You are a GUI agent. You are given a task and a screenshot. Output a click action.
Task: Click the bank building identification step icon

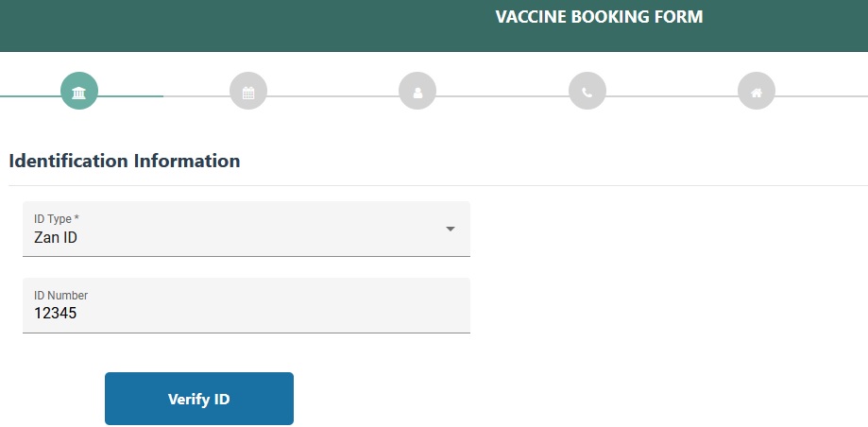(79, 92)
